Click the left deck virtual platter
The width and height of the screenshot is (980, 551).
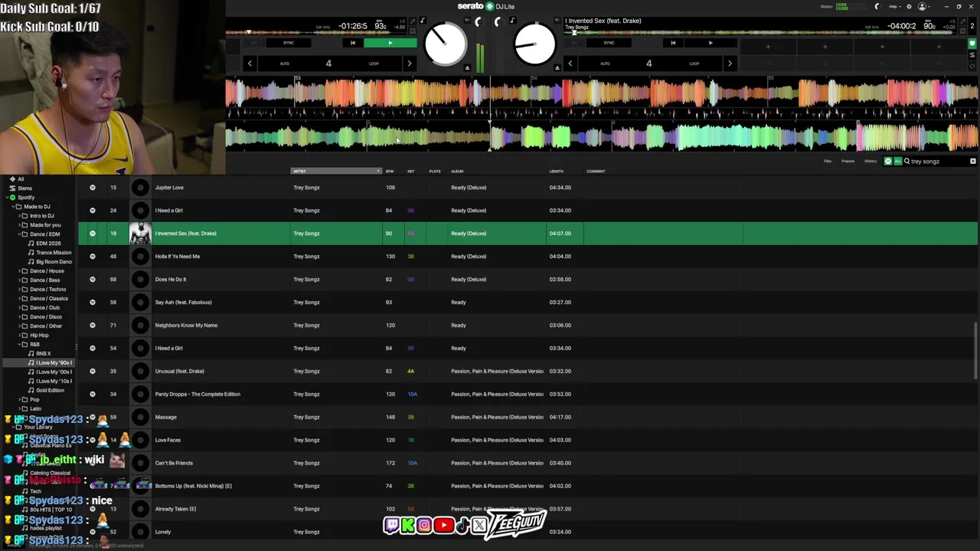tap(445, 44)
